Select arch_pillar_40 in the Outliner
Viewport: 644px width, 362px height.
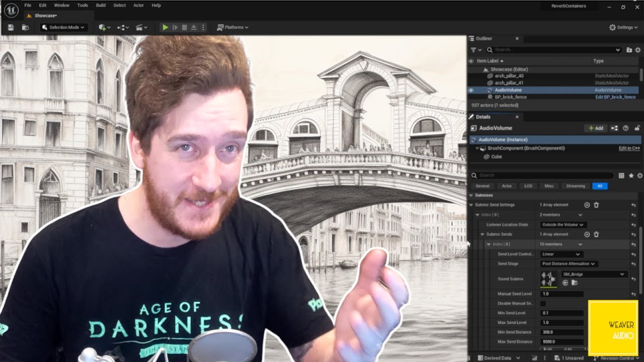(x=509, y=76)
